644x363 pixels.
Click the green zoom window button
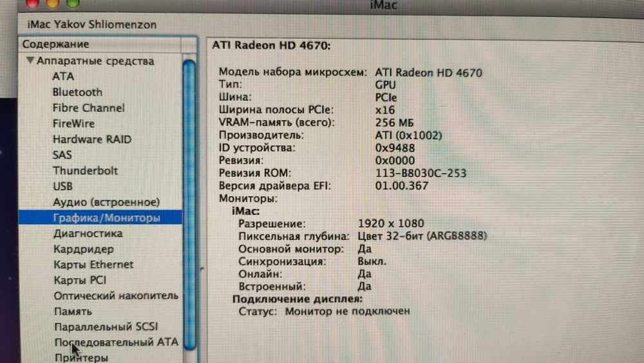coord(73,3)
